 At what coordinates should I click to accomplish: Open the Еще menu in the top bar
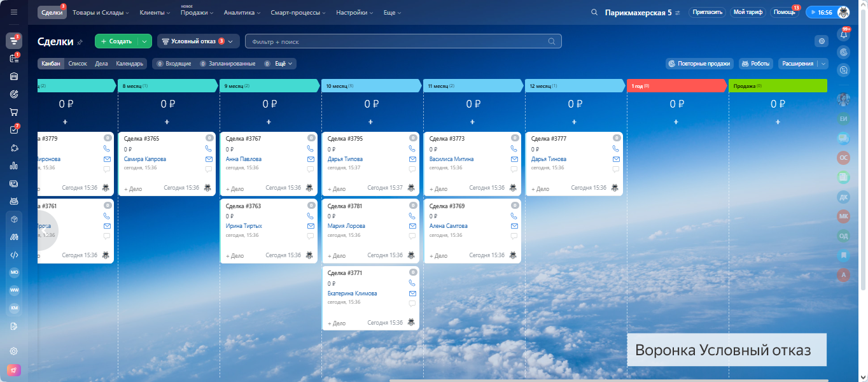point(393,12)
